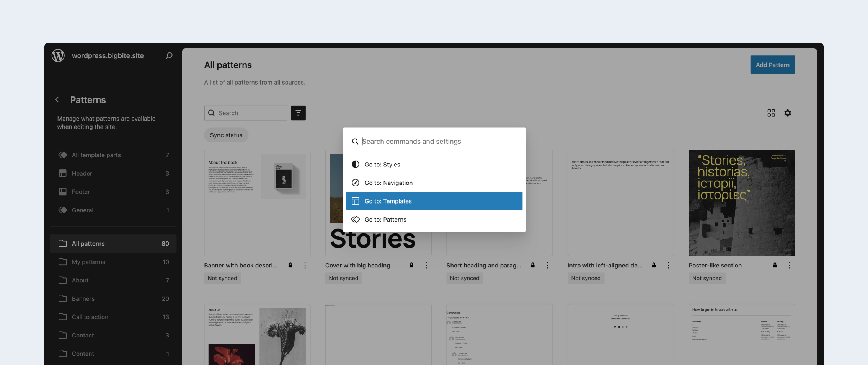Click the Add Pattern button

pos(772,65)
